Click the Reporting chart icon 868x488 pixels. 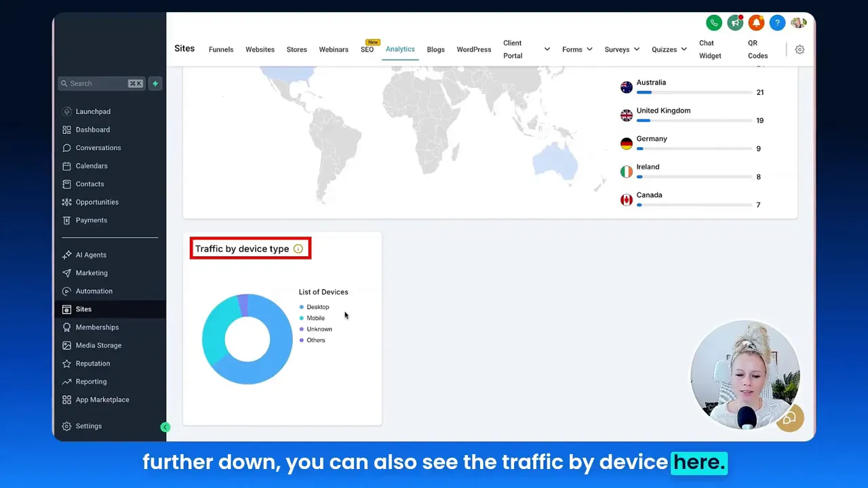click(66, 382)
